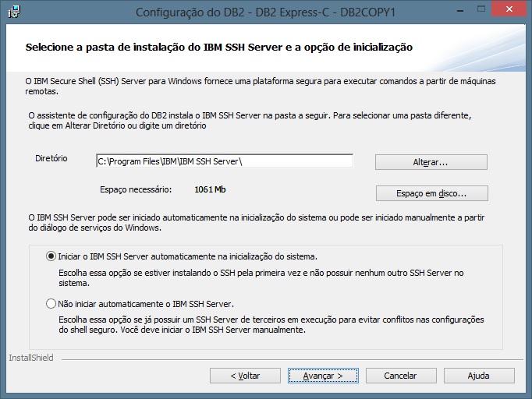Open help with the Ajuda button
532x399 pixels.
pyautogui.click(x=478, y=376)
